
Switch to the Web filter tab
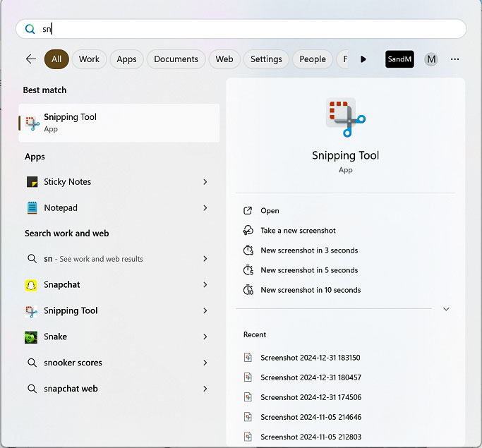(x=224, y=59)
